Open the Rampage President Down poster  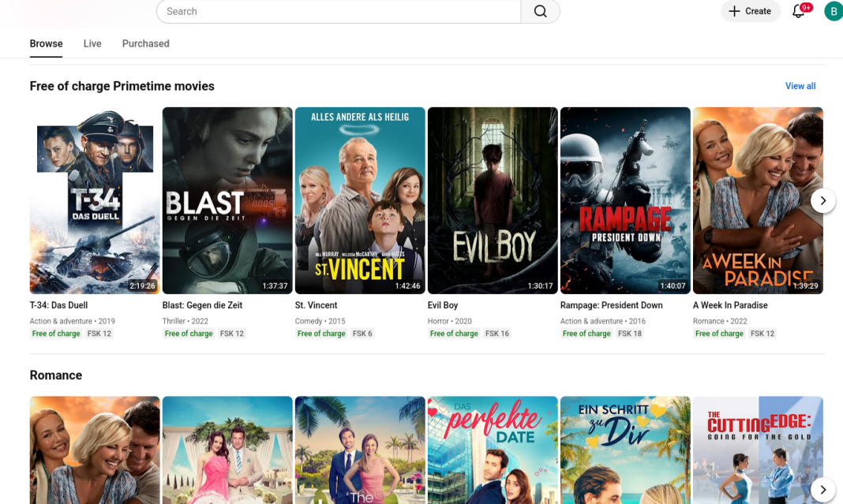(625, 200)
